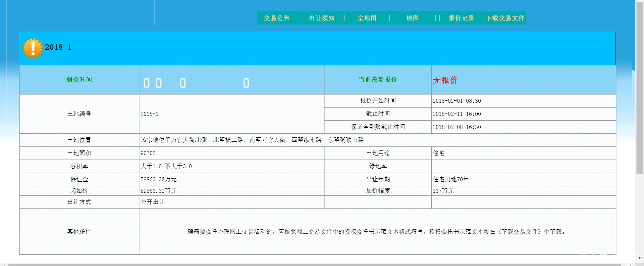Select deadline value 2018-02-11 16:00

tap(457, 114)
